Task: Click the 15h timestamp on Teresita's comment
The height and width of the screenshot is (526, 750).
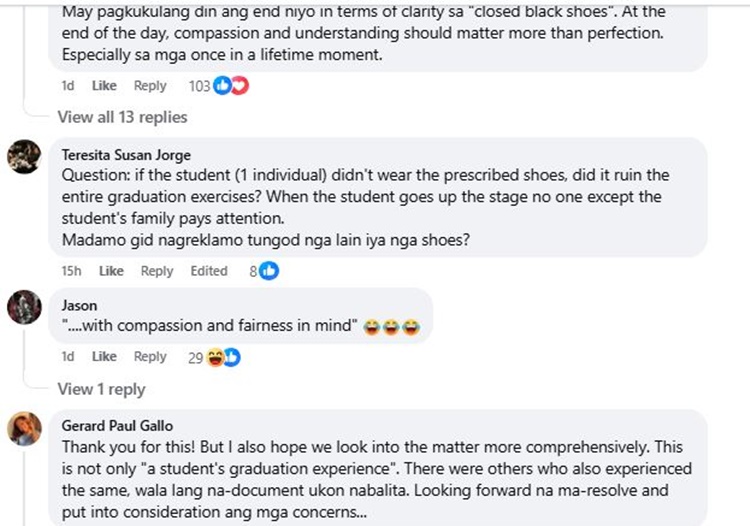Action: (x=71, y=271)
